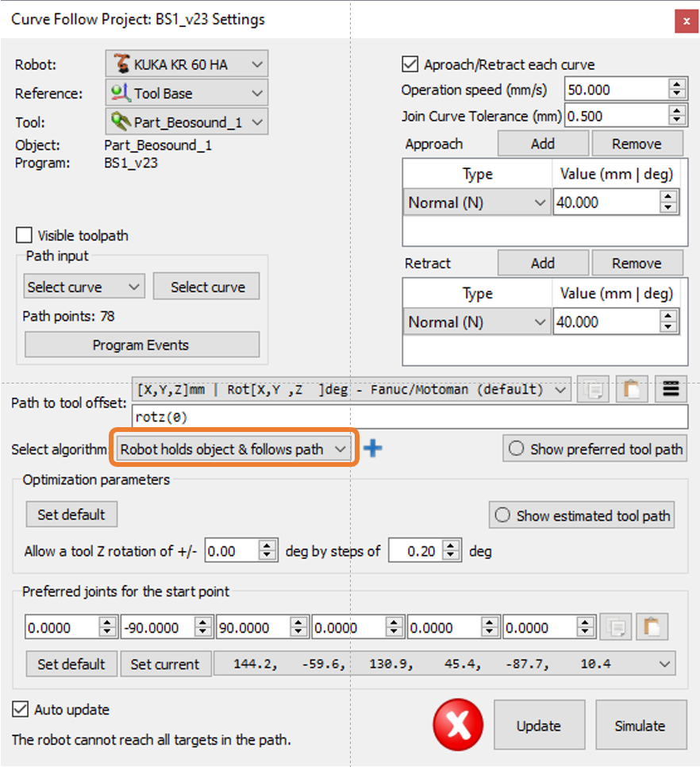Viewport: 700px width, 767px height.
Task: Enable Visible toolpath checkbox
Action: click(x=24, y=235)
